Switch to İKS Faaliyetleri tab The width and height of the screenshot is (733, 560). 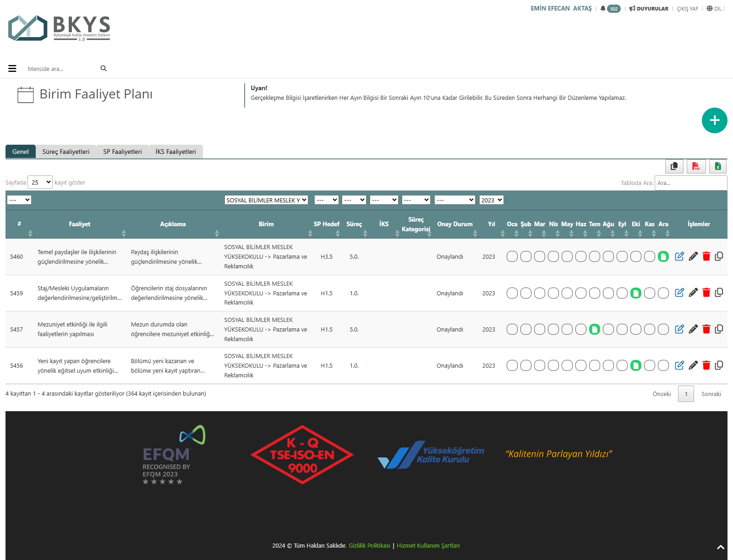[x=175, y=152]
